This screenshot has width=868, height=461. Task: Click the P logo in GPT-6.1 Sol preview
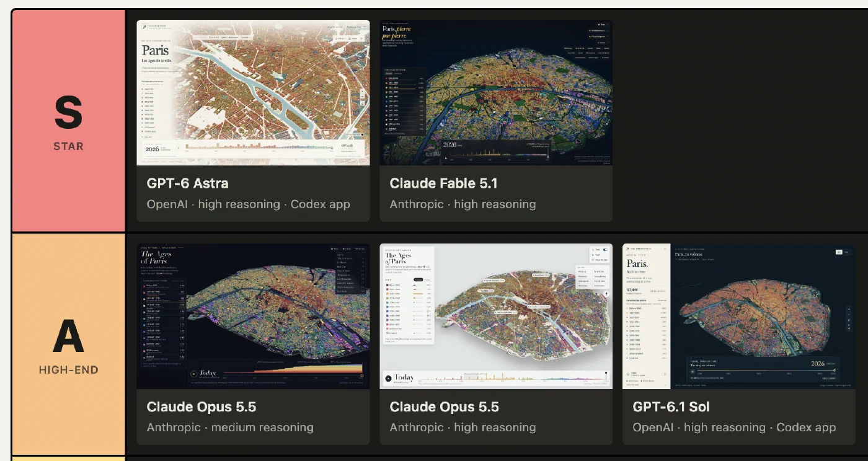629,250
